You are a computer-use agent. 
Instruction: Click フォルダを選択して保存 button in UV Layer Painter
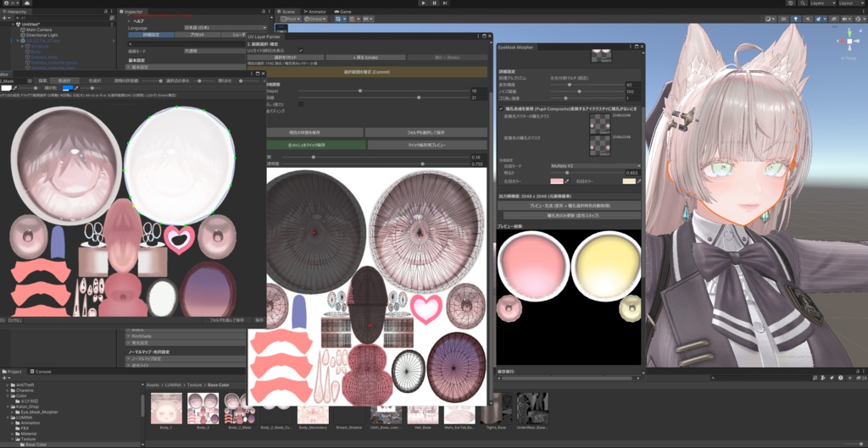pos(426,133)
